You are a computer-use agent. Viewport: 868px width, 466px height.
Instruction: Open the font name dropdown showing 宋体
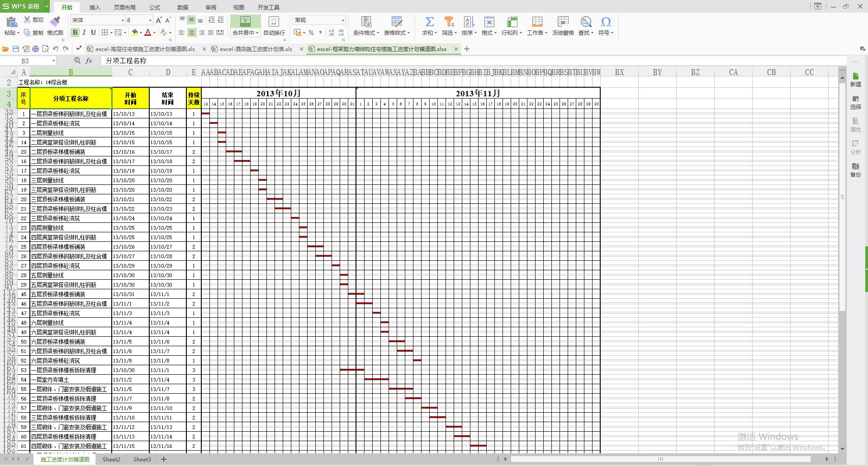122,20
